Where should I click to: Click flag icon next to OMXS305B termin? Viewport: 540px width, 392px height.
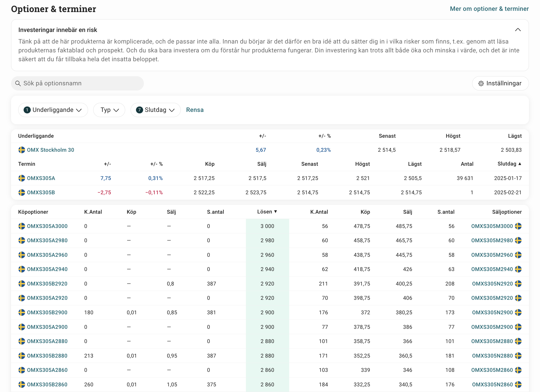click(x=22, y=193)
